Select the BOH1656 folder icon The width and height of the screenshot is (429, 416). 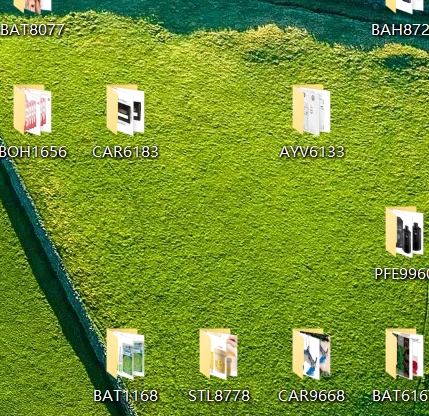[32, 110]
